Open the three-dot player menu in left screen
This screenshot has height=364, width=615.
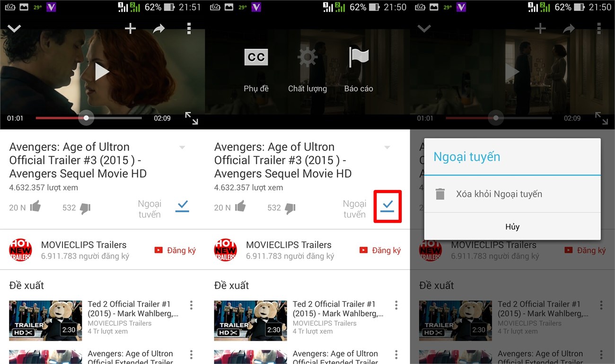tap(189, 28)
